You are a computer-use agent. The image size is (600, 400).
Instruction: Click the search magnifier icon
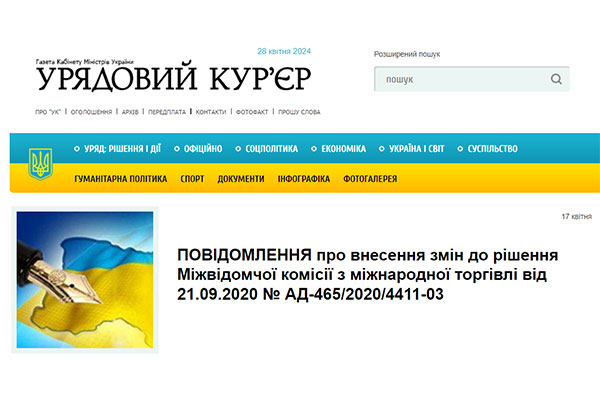556,79
